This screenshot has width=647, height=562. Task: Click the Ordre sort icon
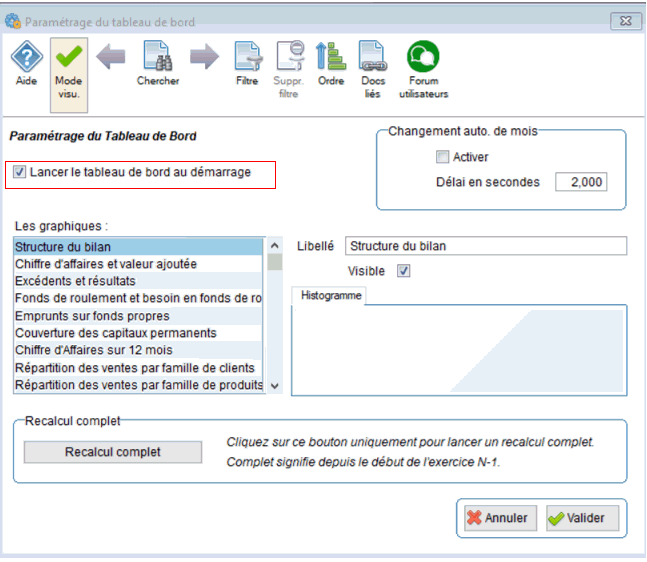330,62
